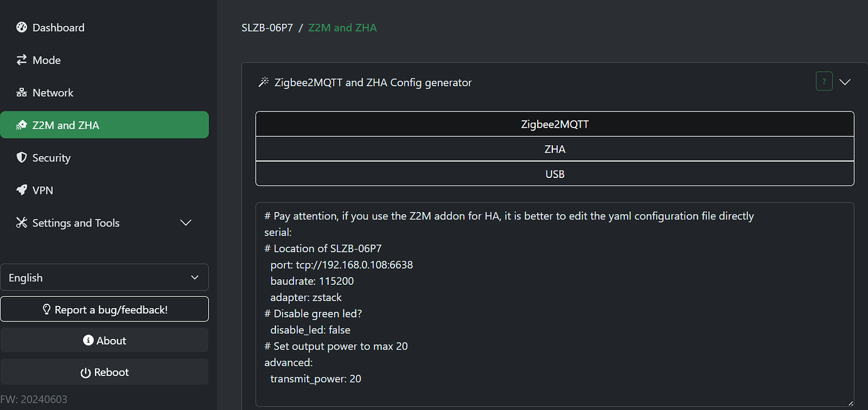Open the English language dropdown
The image size is (868, 410).
click(104, 278)
